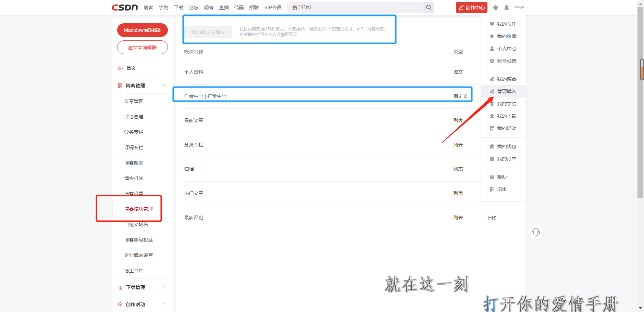Click the 博客管理 icon in sidebar
This screenshot has width=644, height=312.
pyautogui.click(x=120, y=86)
